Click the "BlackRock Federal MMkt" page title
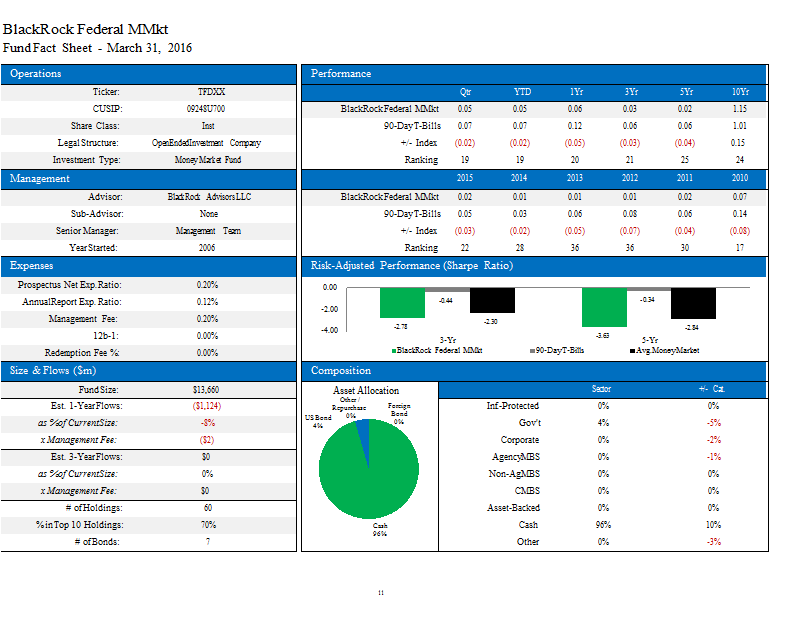The image size is (800, 619). click(85, 29)
